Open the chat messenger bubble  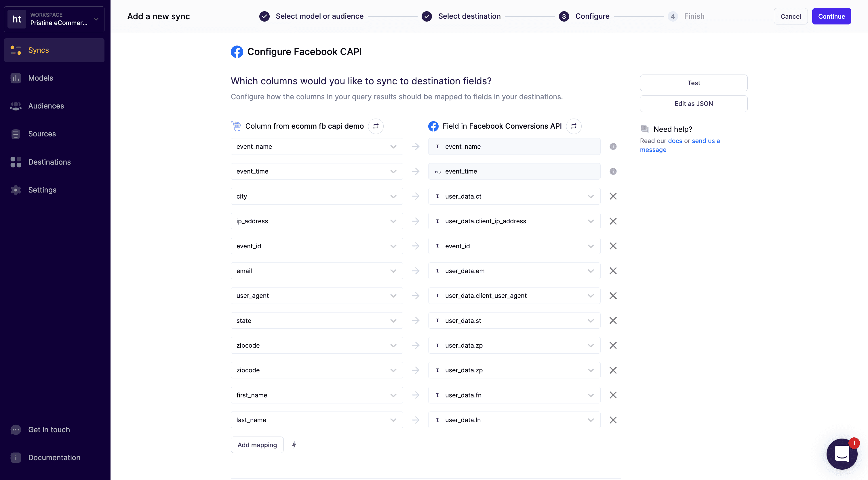point(842,454)
